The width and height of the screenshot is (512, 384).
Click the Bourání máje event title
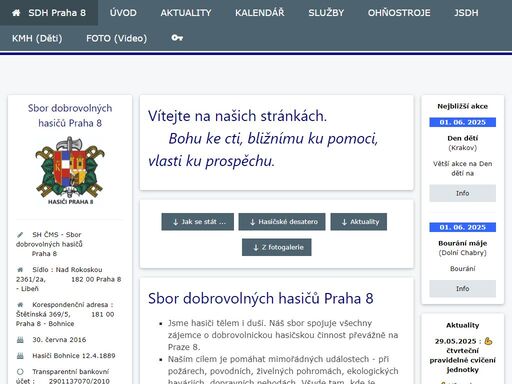click(463, 243)
